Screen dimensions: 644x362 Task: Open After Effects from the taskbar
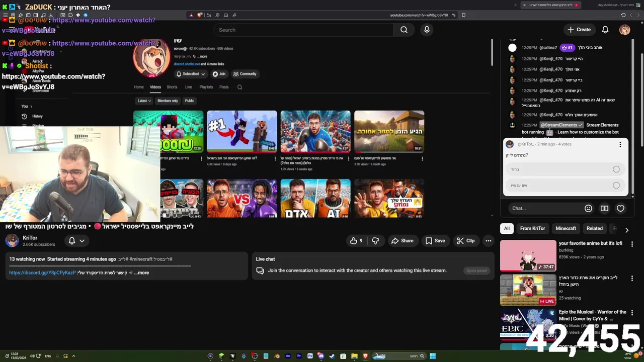tap(288, 356)
